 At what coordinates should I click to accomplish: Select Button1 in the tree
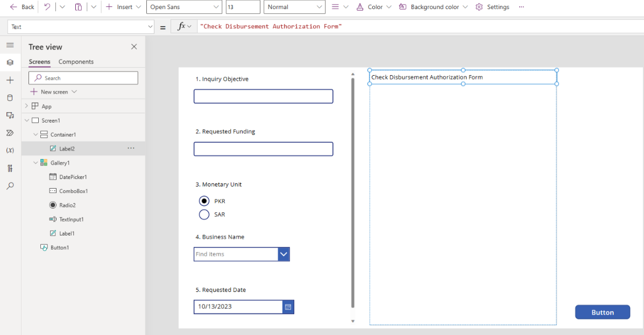point(60,247)
